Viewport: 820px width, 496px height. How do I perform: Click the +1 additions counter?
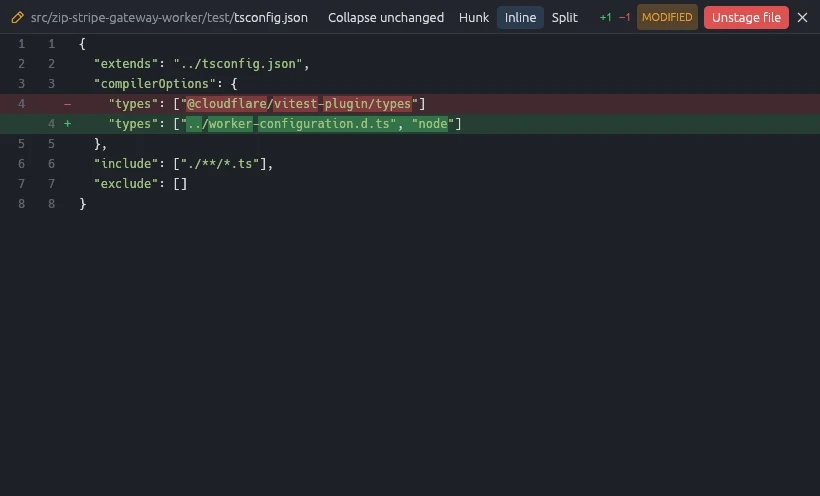606,17
